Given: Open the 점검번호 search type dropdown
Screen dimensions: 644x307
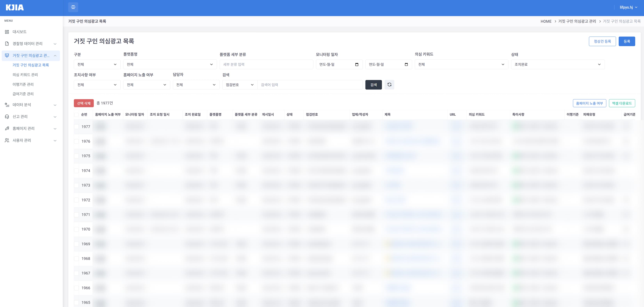Looking at the screenshot, I should coord(240,85).
